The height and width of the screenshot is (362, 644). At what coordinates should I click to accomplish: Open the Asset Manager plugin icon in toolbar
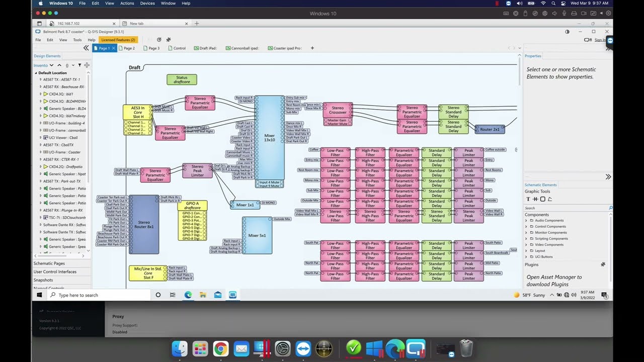[169, 40]
